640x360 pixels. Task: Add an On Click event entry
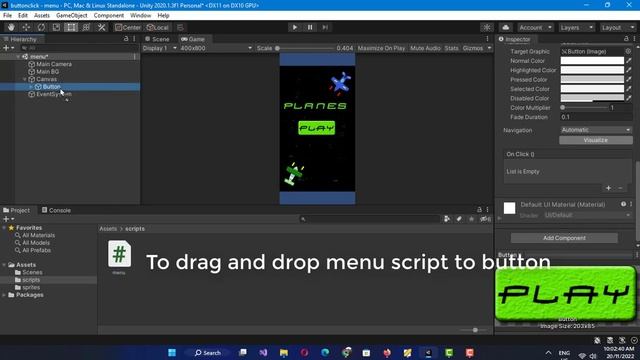pyautogui.click(x=608, y=188)
